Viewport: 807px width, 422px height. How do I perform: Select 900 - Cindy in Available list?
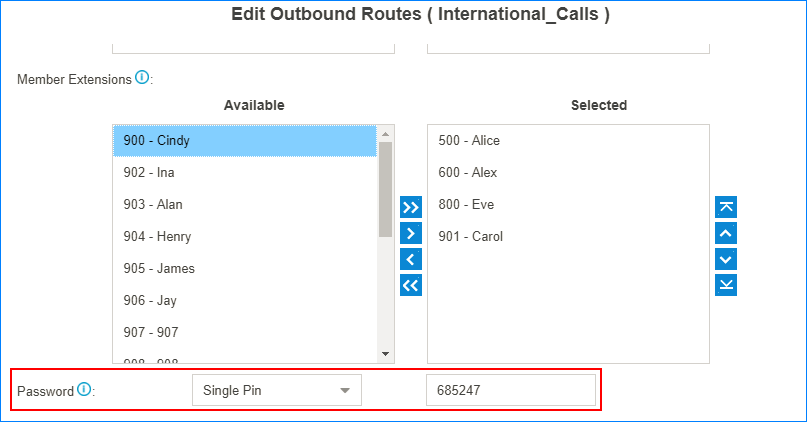pos(245,141)
